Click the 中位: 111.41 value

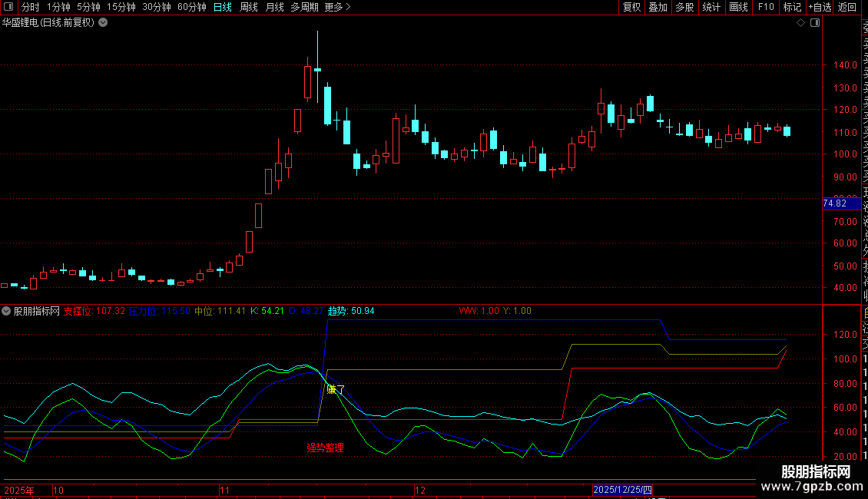pos(220,311)
